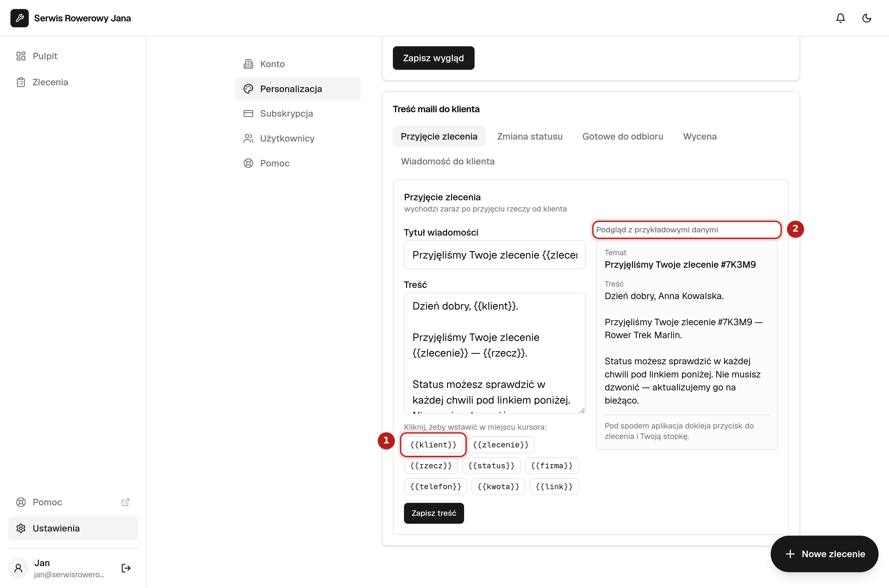The width and height of the screenshot is (889, 588).
Task: Toggle dark mode with the moon icon
Action: click(867, 18)
